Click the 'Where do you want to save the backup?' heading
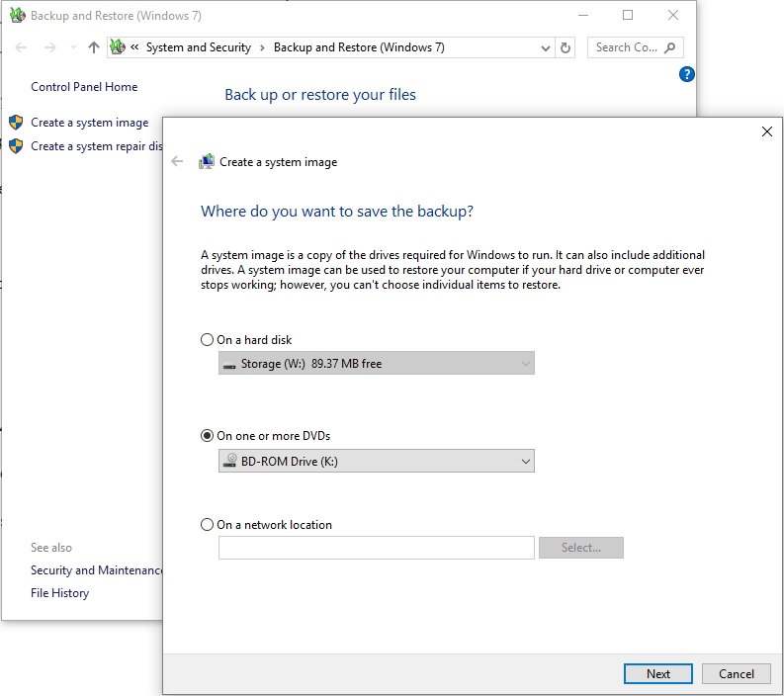Viewport: 784px width, 696px height. point(337,211)
